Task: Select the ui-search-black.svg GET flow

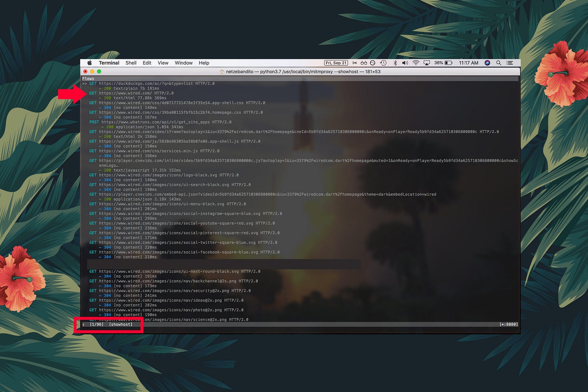Action: [x=170, y=184]
